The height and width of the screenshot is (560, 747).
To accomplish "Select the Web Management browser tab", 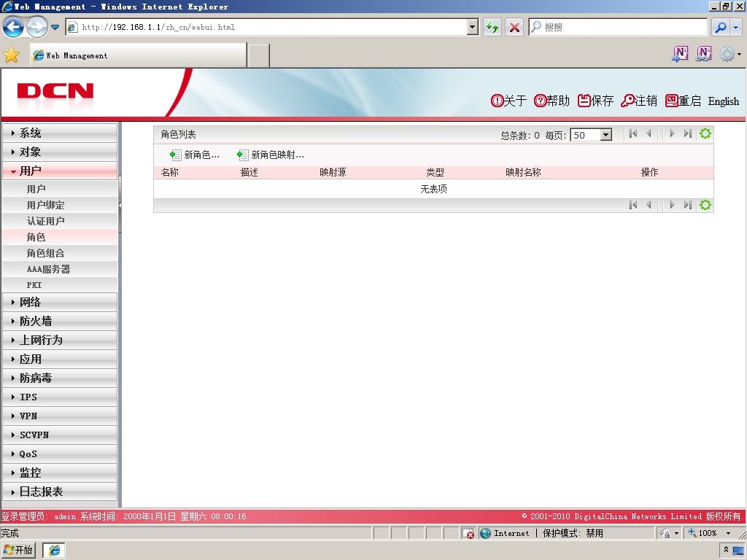I will [138, 55].
